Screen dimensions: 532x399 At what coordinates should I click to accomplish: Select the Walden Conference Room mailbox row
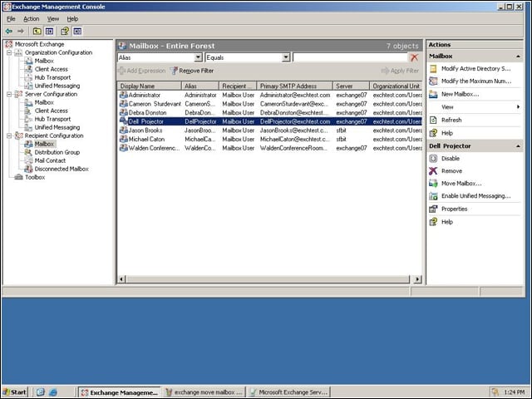click(x=270, y=148)
